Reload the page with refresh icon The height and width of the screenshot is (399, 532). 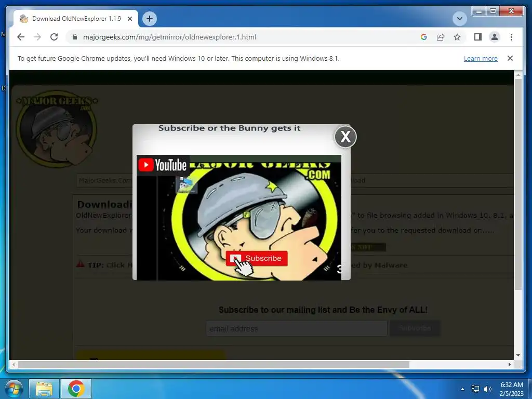(x=54, y=37)
